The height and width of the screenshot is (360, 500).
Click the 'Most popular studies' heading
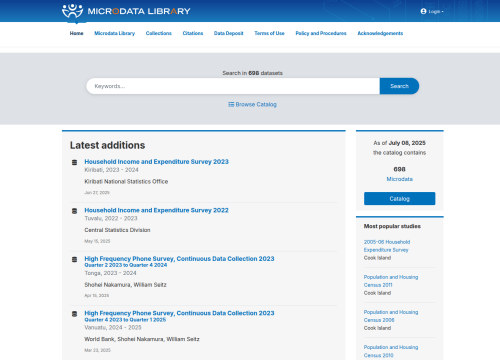[x=392, y=226]
